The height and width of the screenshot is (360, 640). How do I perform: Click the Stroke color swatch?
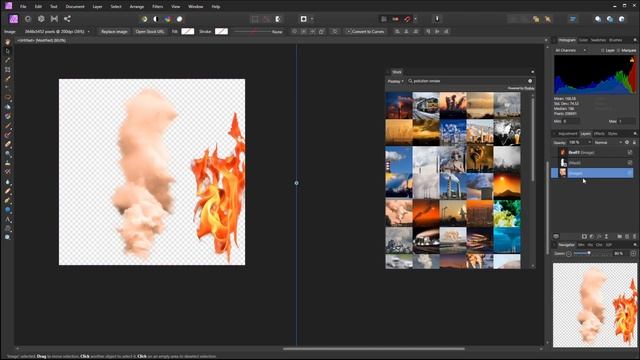[x=221, y=31]
